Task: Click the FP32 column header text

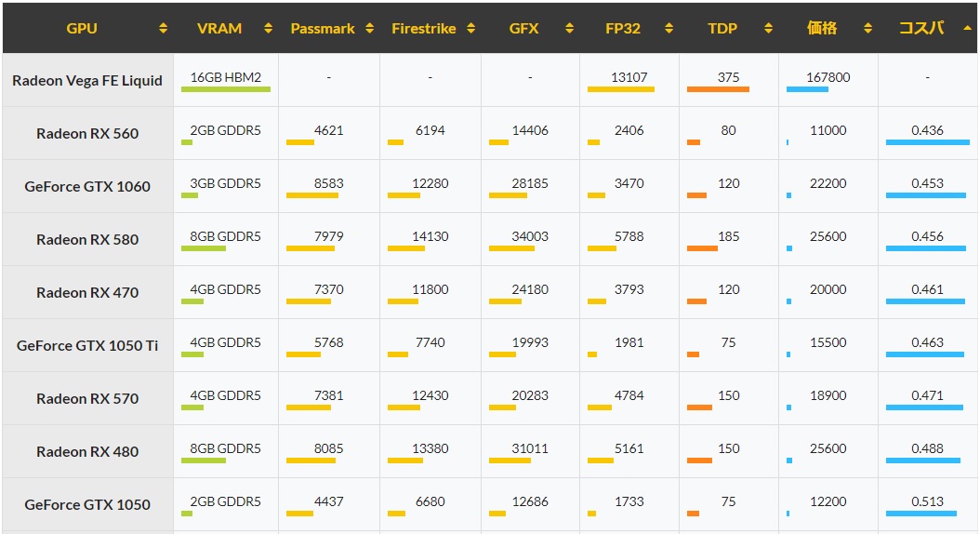Action: (x=623, y=29)
